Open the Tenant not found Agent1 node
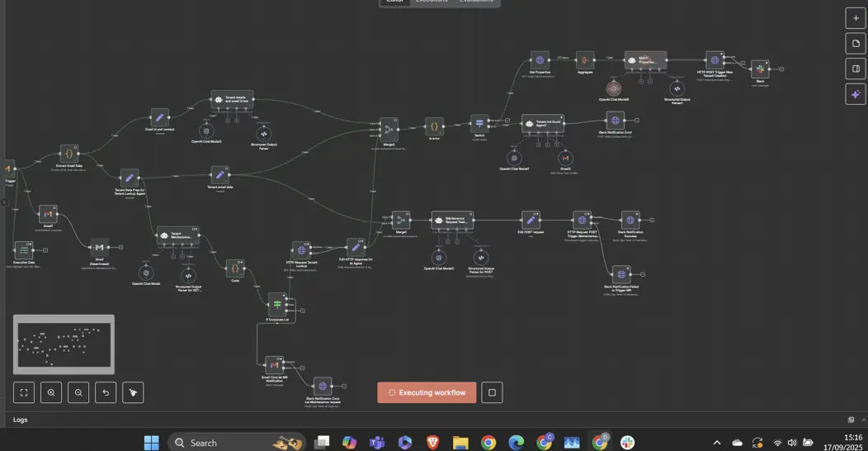Screen dimensions: 868x451 click(x=543, y=124)
